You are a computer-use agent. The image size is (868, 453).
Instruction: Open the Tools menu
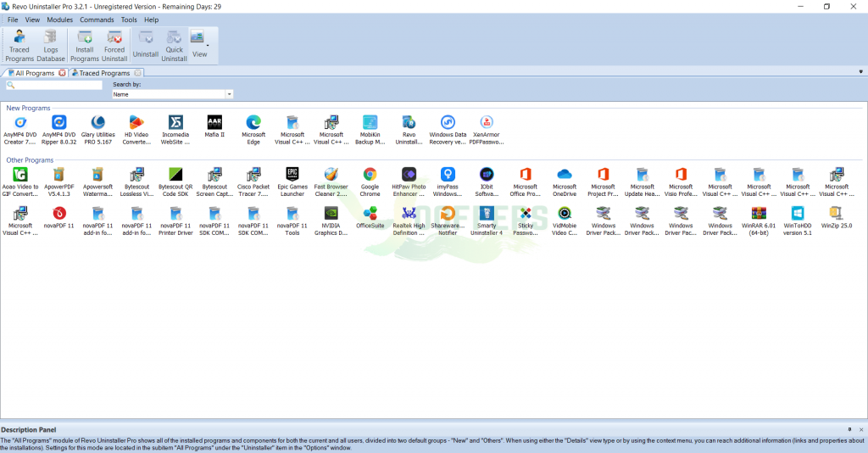(129, 20)
